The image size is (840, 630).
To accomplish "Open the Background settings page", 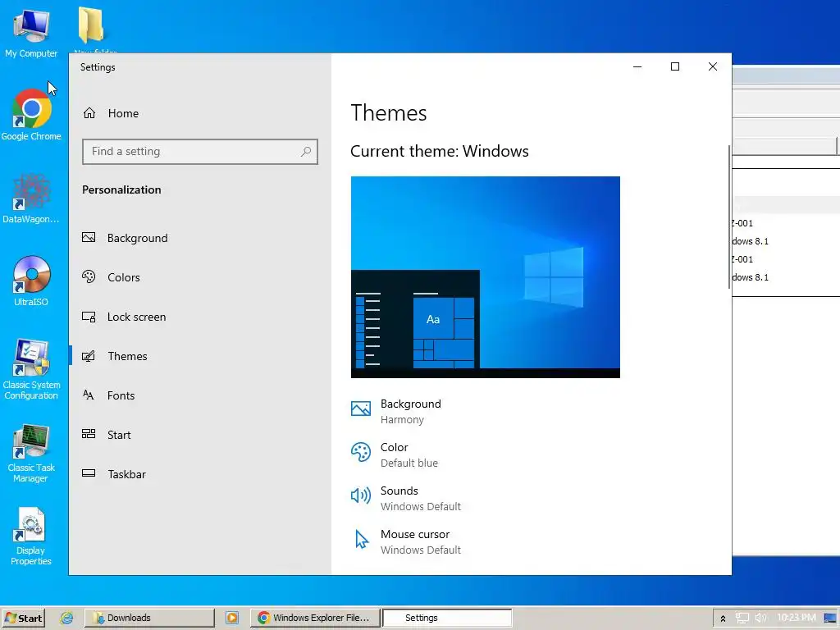I will pyautogui.click(x=199, y=238).
